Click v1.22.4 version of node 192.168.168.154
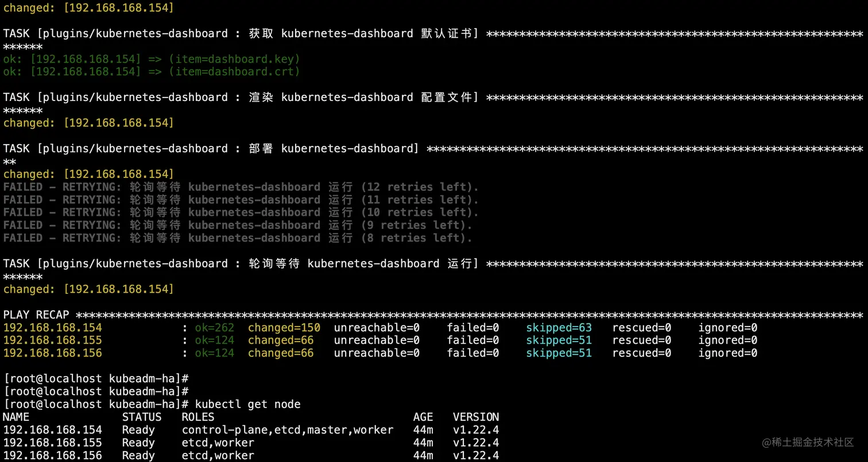This screenshot has height=462, width=868. click(x=476, y=430)
